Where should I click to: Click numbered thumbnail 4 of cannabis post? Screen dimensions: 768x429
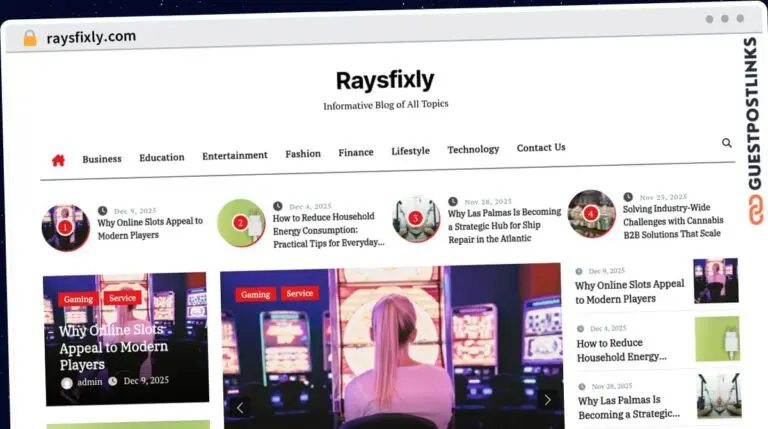(591, 214)
